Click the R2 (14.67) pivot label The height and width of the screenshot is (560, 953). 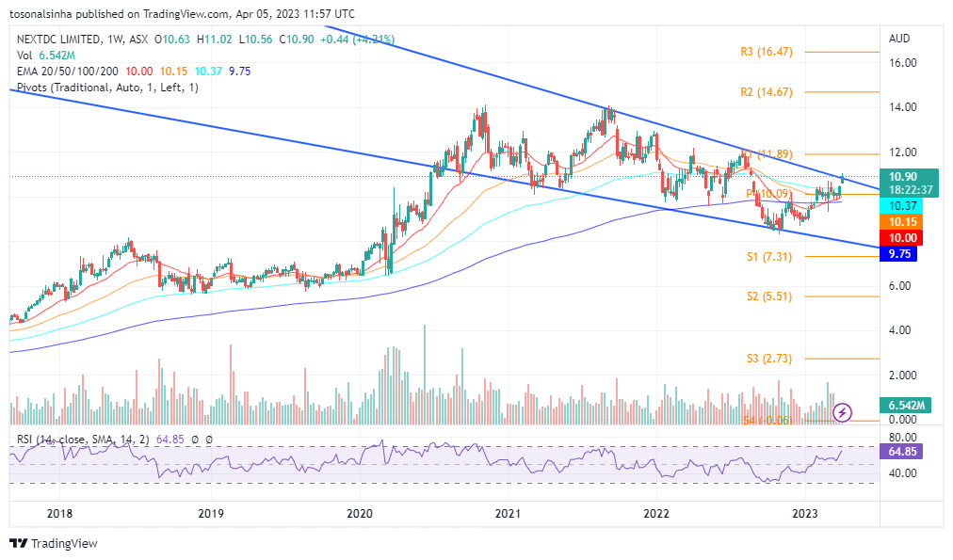click(766, 92)
